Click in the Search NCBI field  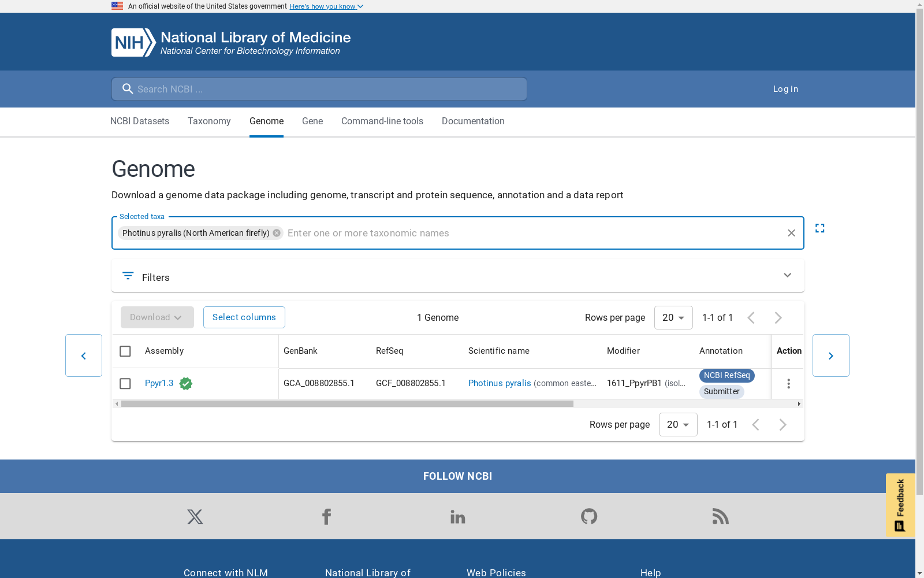[319, 89]
